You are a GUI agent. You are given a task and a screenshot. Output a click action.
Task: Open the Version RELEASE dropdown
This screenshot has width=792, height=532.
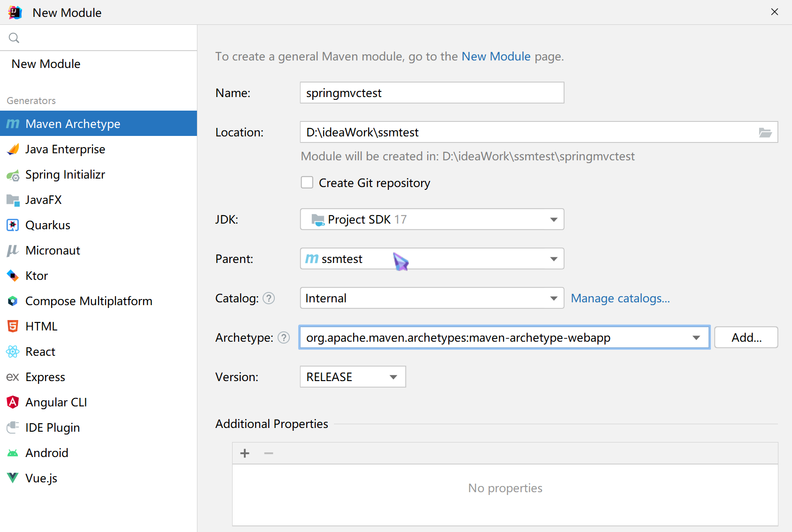(353, 377)
